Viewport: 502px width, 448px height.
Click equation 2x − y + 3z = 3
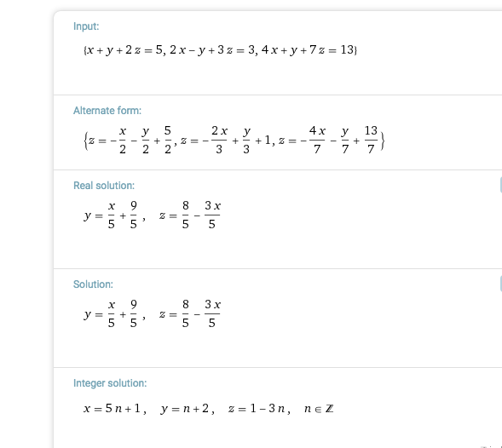click(212, 50)
